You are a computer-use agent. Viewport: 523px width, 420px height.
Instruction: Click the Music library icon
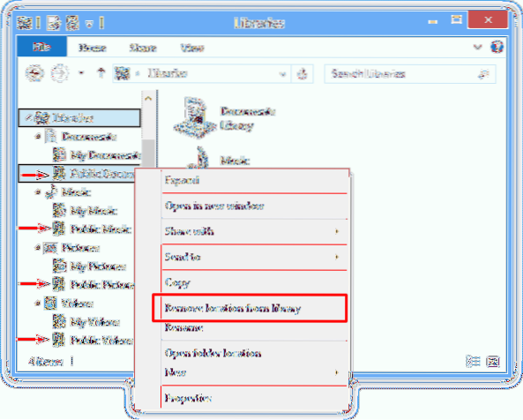pos(198,158)
